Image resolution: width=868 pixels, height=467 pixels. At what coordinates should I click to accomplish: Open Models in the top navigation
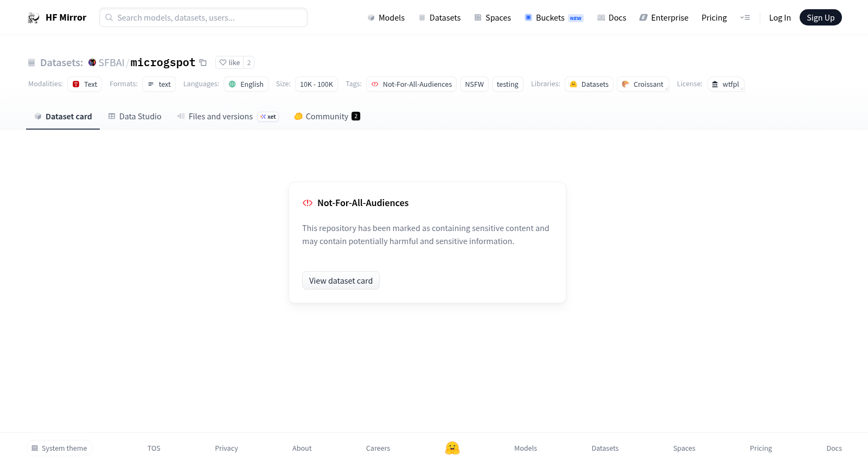[386, 17]
